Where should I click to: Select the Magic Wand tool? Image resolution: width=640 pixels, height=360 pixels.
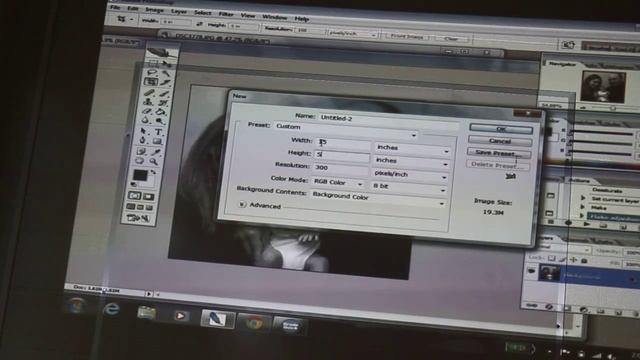click(165, 73)
